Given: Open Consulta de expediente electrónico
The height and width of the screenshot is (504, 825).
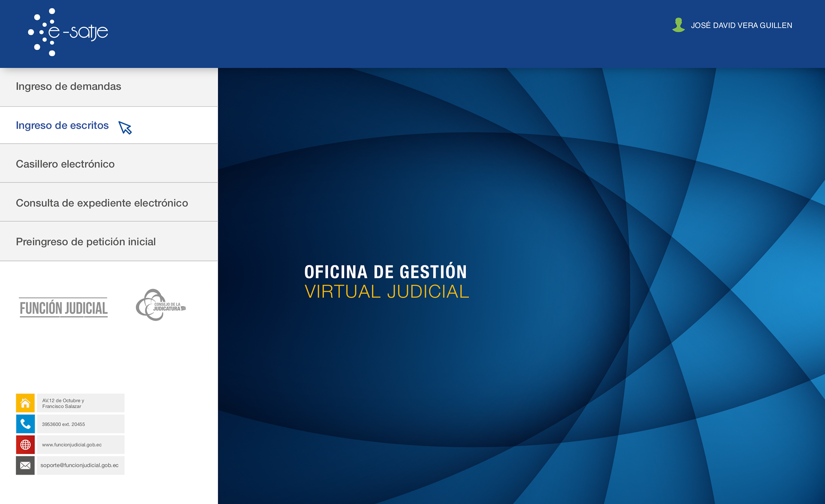Looking at the screenshot, I should coord(102,203).
